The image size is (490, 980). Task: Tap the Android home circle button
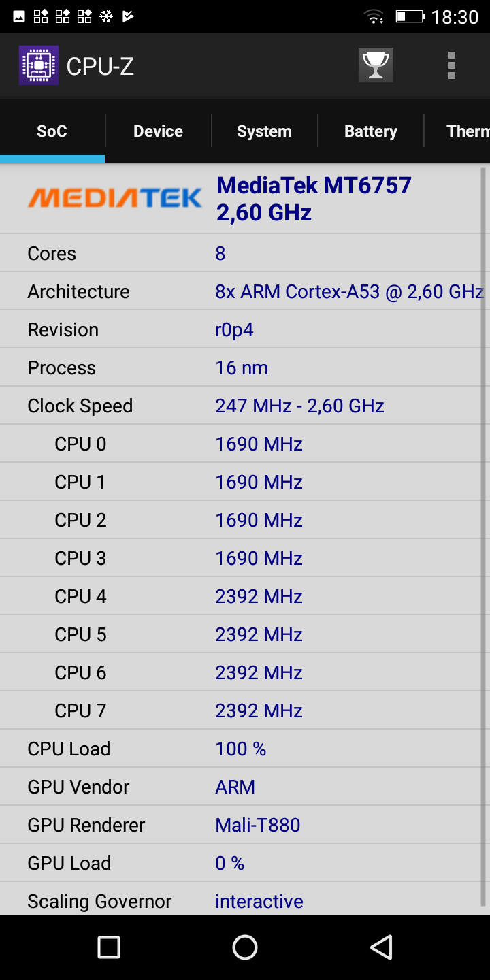(245, 947)
